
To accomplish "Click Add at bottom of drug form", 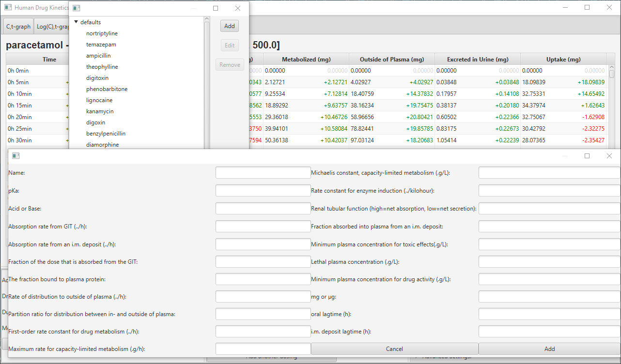I will 549,349.
